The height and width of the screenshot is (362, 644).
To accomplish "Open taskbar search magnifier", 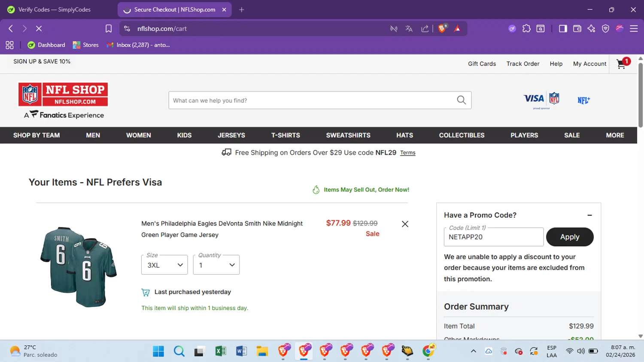I will tap(179, 351).
